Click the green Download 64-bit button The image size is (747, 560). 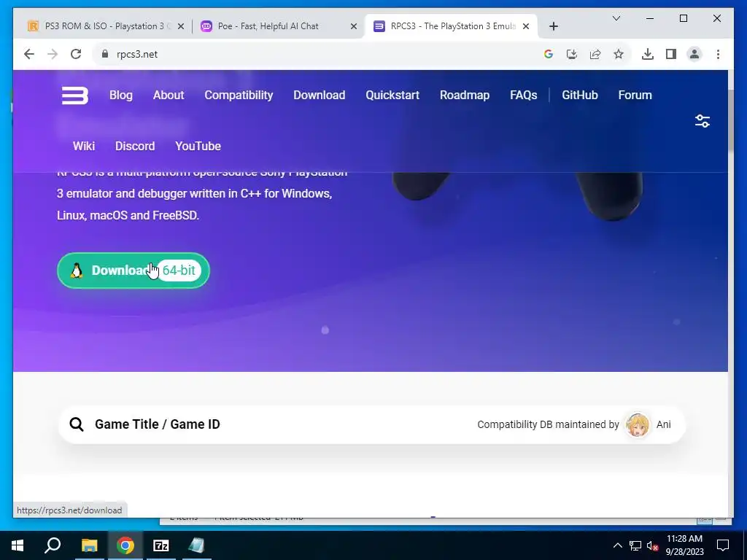click(x=133, y=271)
